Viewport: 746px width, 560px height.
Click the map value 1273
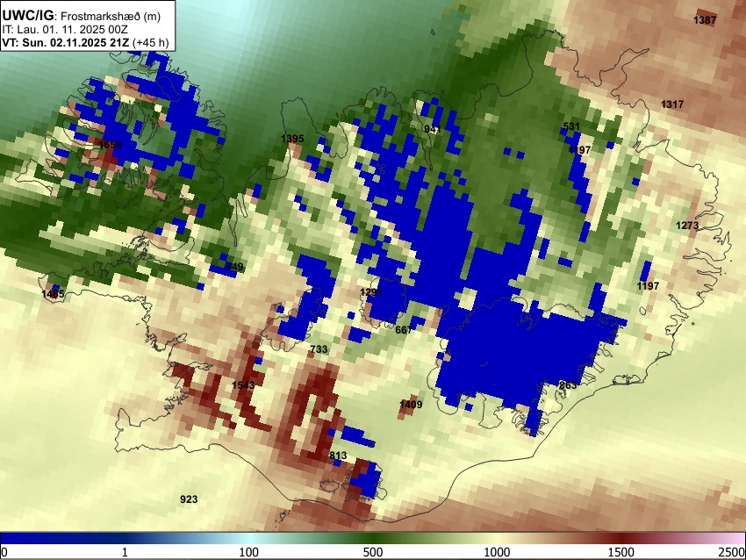687,225
